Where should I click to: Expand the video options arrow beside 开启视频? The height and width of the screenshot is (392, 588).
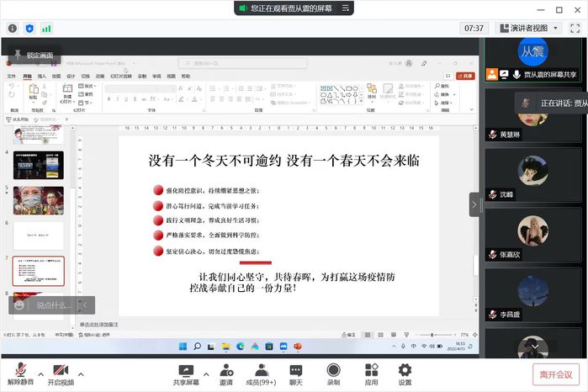tap(81, 373)
